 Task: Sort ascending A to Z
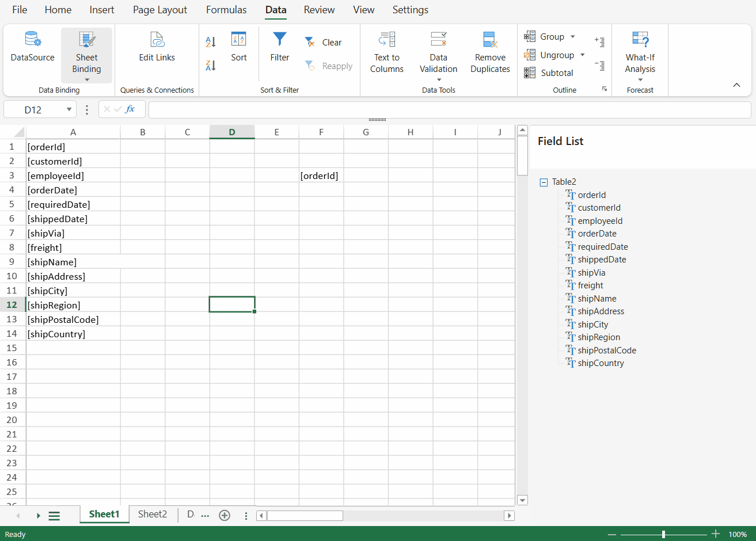[x=211, y=42]
